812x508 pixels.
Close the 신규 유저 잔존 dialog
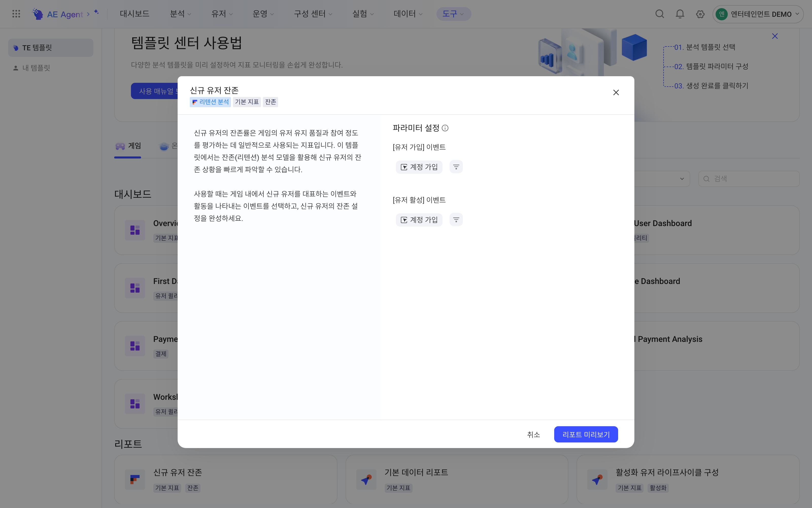(616, 92)
